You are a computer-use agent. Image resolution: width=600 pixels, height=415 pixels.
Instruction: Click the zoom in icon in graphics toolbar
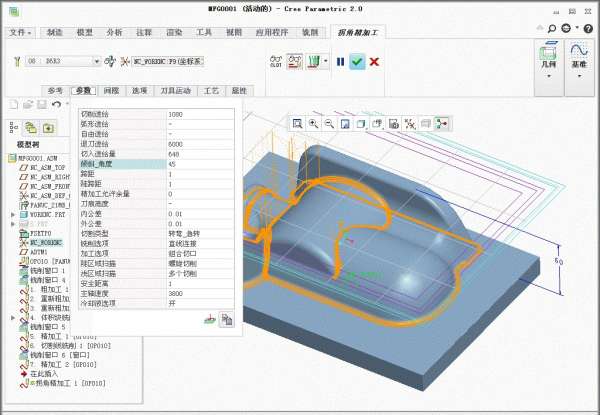(313, 123)
